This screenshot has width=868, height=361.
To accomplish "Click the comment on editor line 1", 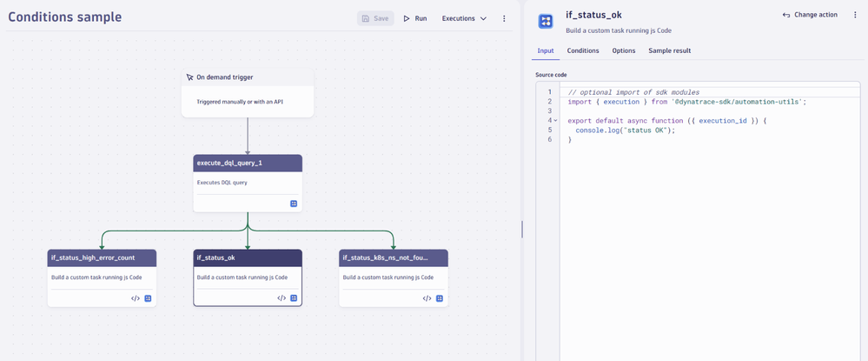I will pyautogui.click(x=633, y=92).
